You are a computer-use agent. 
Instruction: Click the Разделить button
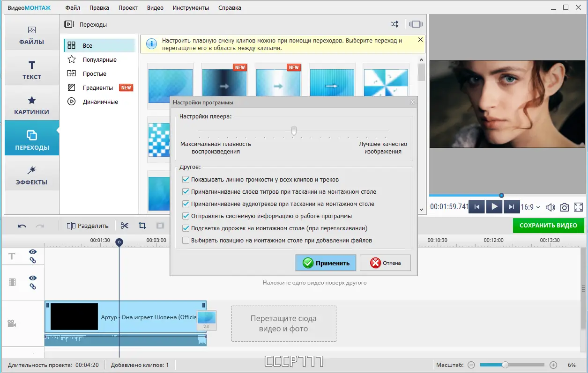coord(88,226)
